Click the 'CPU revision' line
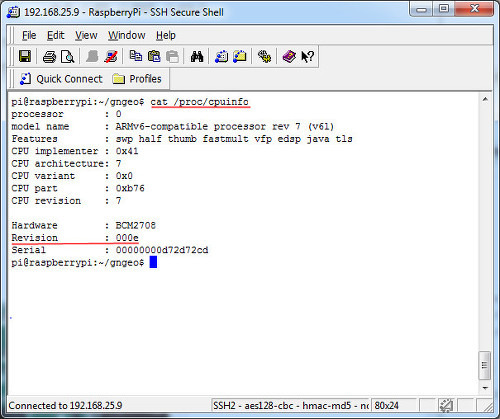Viewport: 500px width, 419px height. (66, 201)
